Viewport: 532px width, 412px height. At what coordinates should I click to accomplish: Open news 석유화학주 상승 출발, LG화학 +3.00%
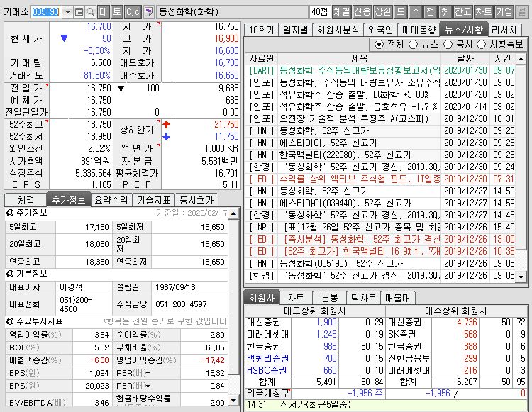(380, 94)
